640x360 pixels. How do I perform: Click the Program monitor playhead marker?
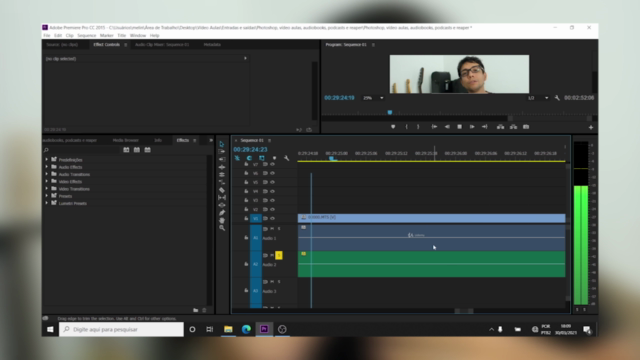tap(390, 112)
